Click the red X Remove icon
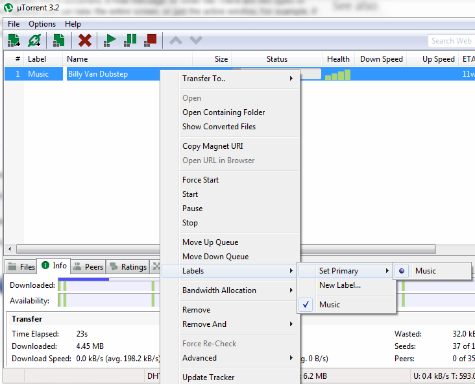Viewport: 475px width, 384px height. point(85,40)
